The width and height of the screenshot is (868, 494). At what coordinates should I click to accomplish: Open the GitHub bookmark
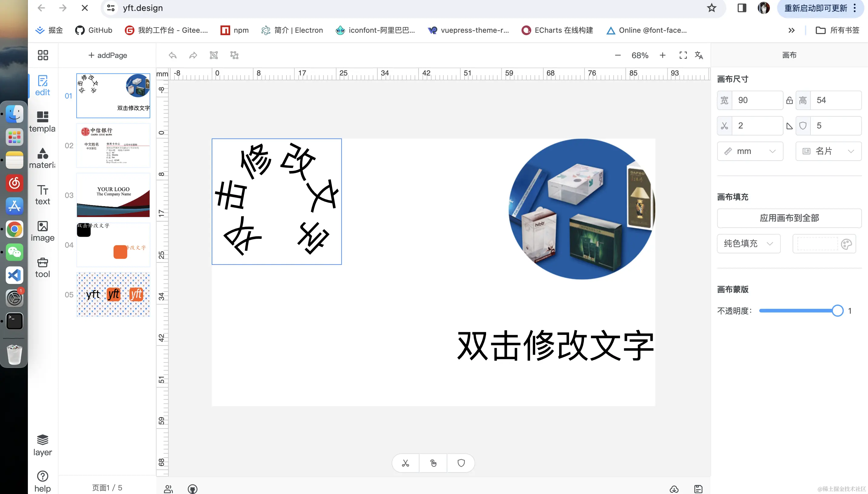pos(94,30)
